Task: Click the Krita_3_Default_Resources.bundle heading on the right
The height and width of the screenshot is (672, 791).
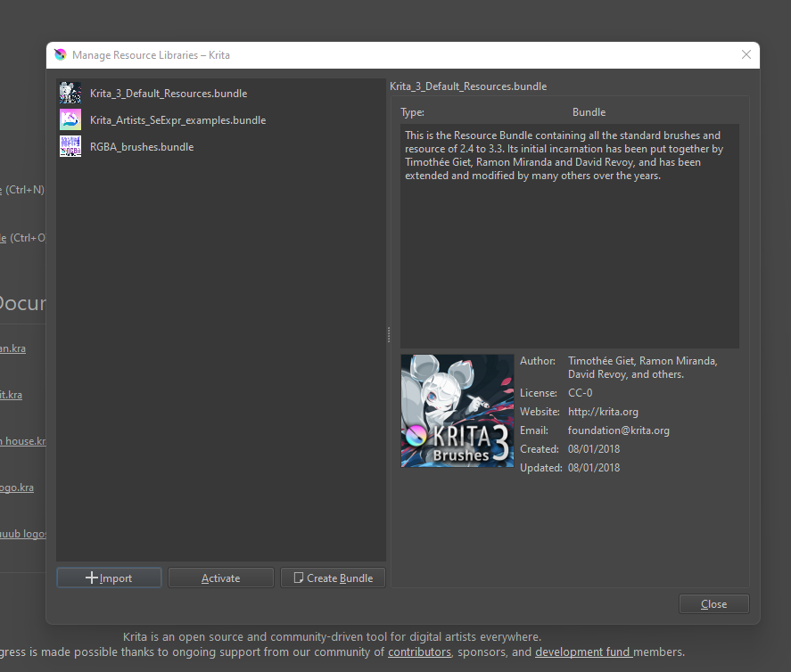Action: 468,86
